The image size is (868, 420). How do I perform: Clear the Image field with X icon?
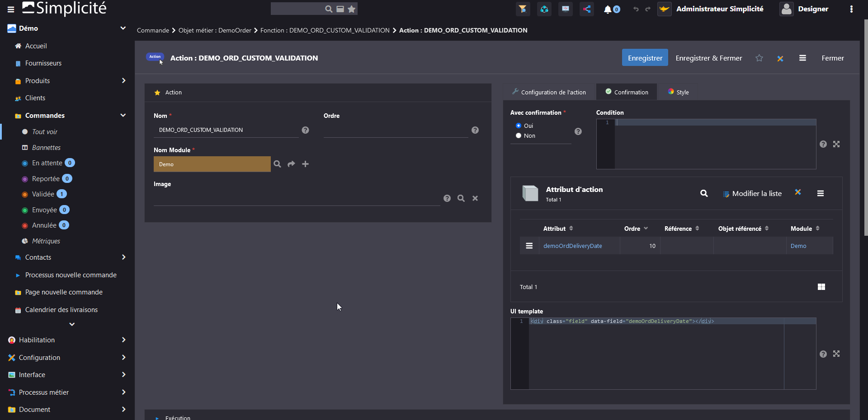click(x=475, y=198)
